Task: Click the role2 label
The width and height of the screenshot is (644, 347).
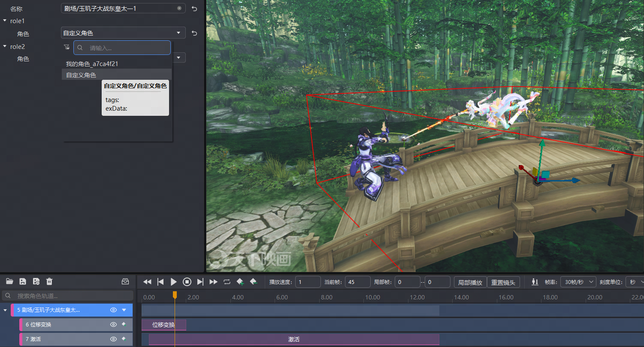Action: click(18, 46)
